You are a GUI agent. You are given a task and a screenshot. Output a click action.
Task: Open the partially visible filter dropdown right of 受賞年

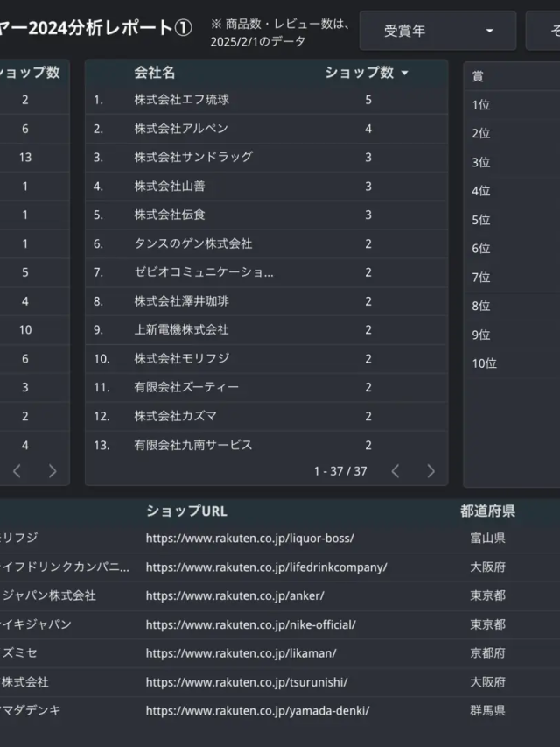pyautogui.click(x=544, y=31)
